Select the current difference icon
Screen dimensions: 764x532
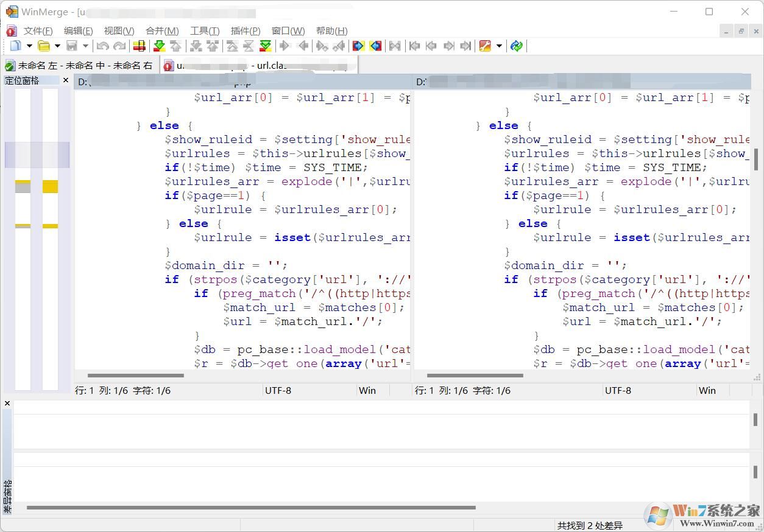tap(139, 46)
